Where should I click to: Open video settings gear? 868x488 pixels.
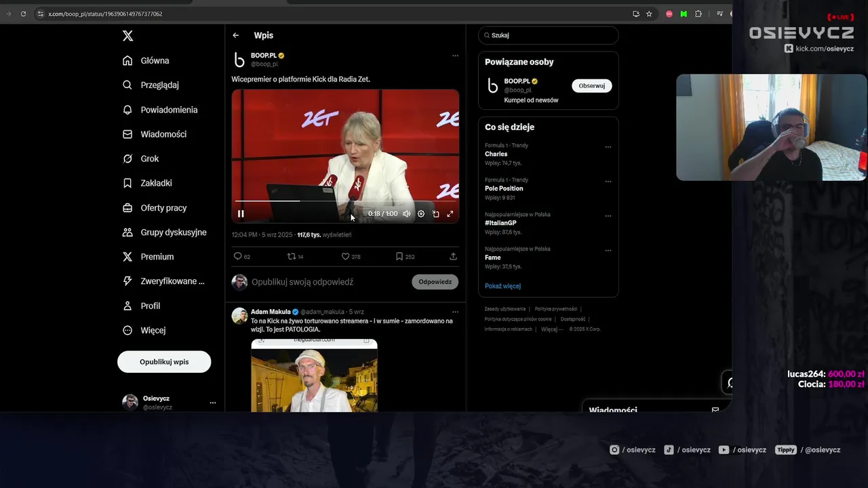click(421, 213)
